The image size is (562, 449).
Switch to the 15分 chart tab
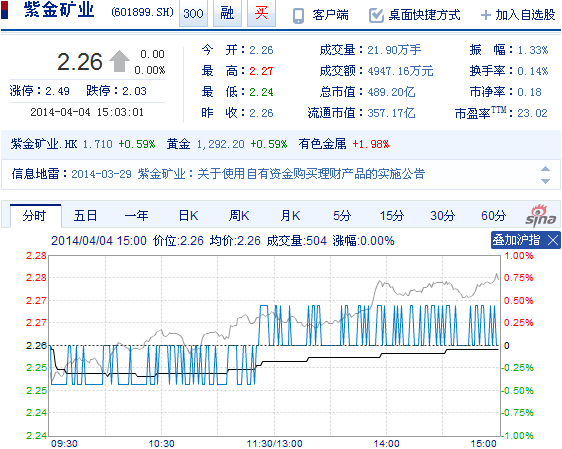tap(392, 216)
